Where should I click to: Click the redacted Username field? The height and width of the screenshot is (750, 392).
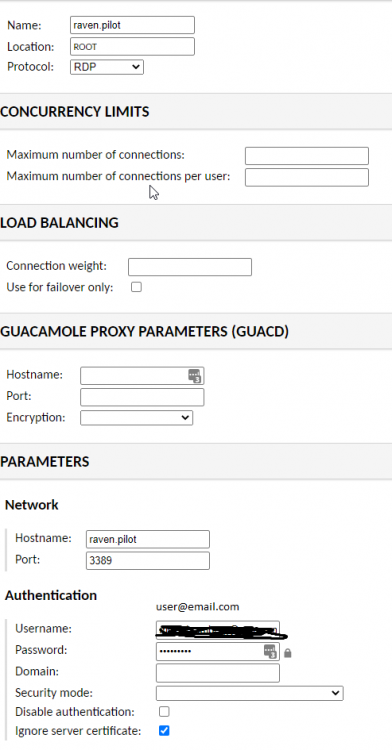coord(218,629)
